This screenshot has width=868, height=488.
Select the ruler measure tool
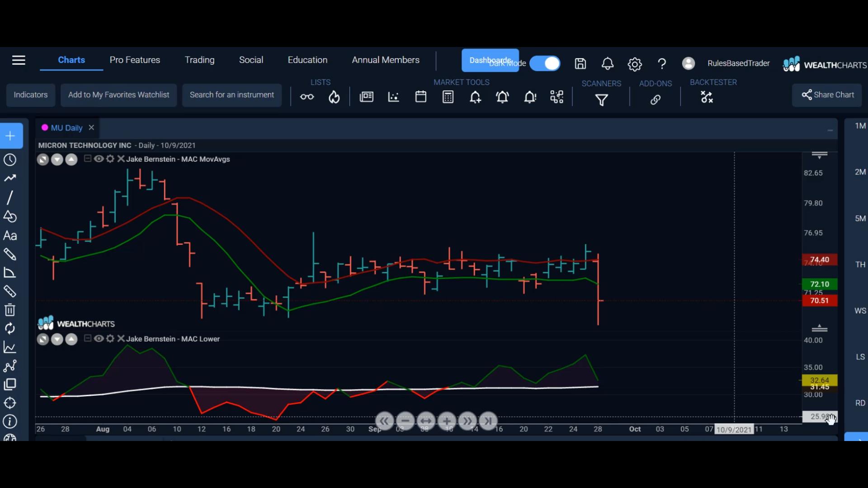[x=10, y=291]
